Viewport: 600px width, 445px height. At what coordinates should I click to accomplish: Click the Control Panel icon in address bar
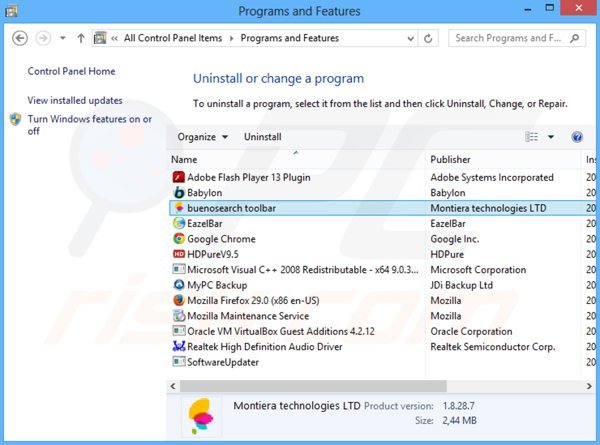[100, 38]
